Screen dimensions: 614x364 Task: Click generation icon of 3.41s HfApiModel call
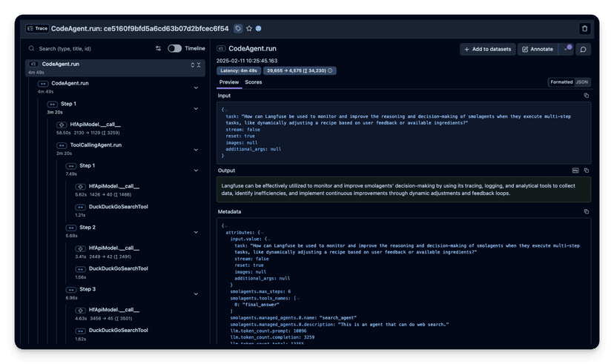coord(80,248)
